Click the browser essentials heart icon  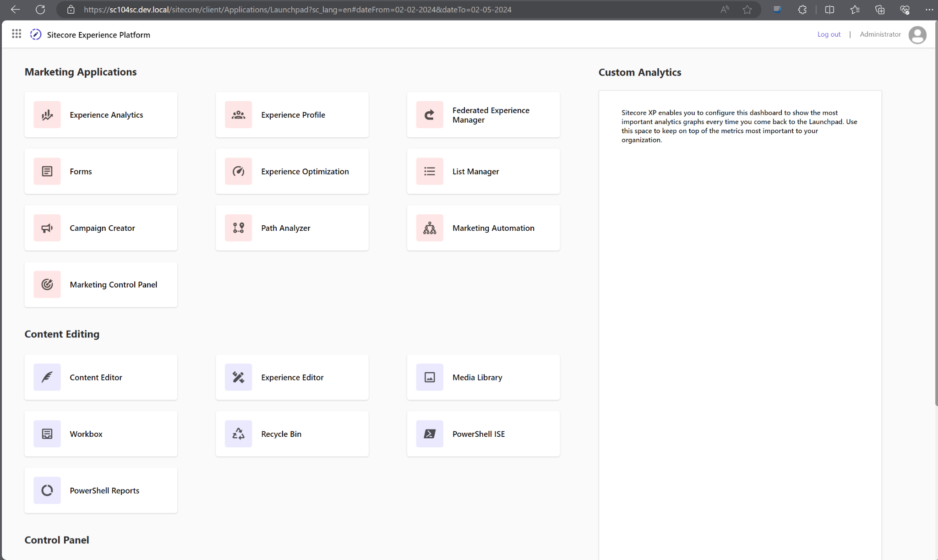pyautogui.click(x=905, y=10)
